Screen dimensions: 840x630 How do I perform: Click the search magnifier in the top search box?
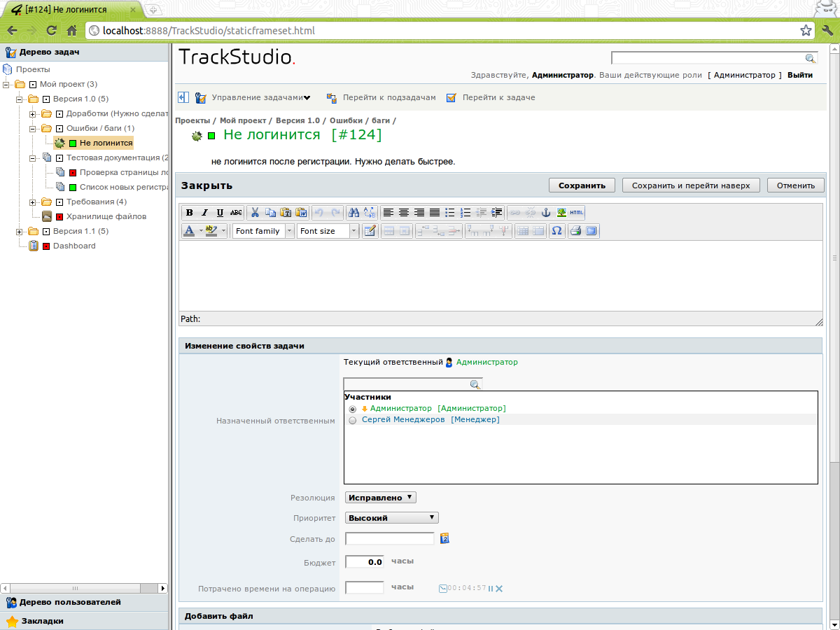pyautogui.click(x=811, y=58)
